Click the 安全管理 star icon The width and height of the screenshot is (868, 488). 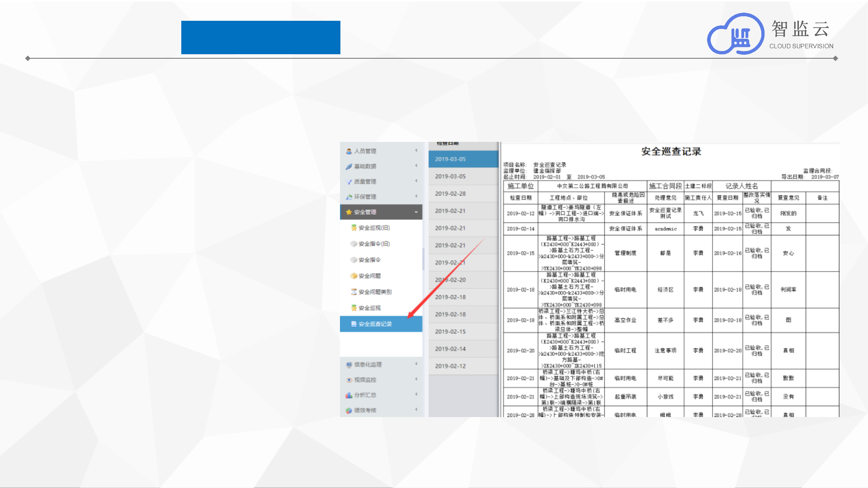[x=349, y=212]
